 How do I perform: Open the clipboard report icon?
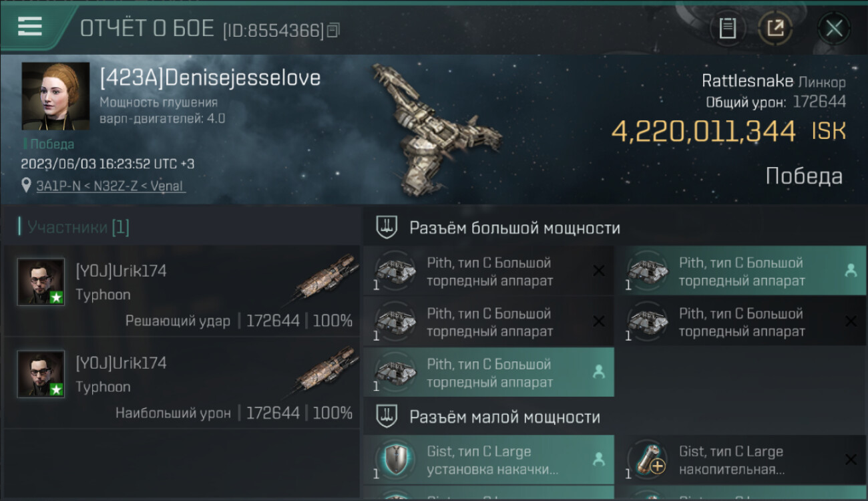728,28
